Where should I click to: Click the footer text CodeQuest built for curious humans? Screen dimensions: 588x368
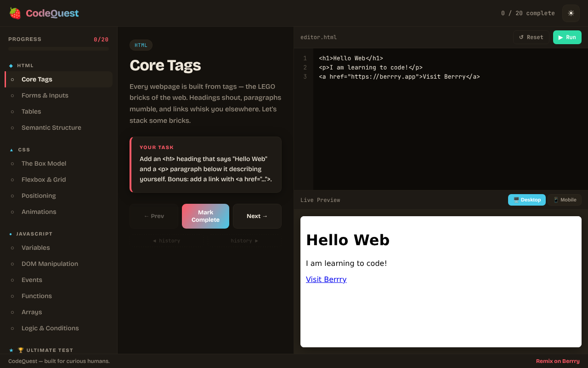pos(59,361)
